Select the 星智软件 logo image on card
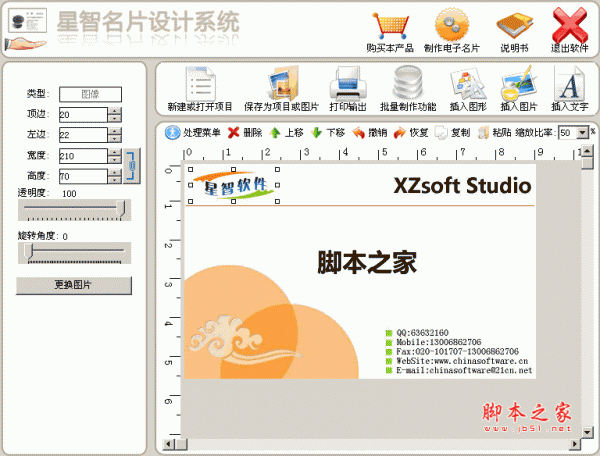The height and width of the screenshot is (456, 600). [234, 185]
